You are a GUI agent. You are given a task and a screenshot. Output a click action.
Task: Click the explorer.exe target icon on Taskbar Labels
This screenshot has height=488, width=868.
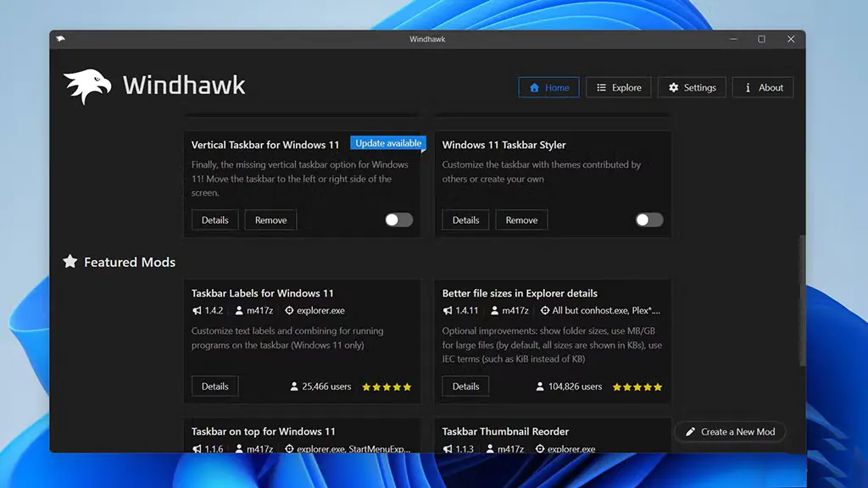coord(289,311)
